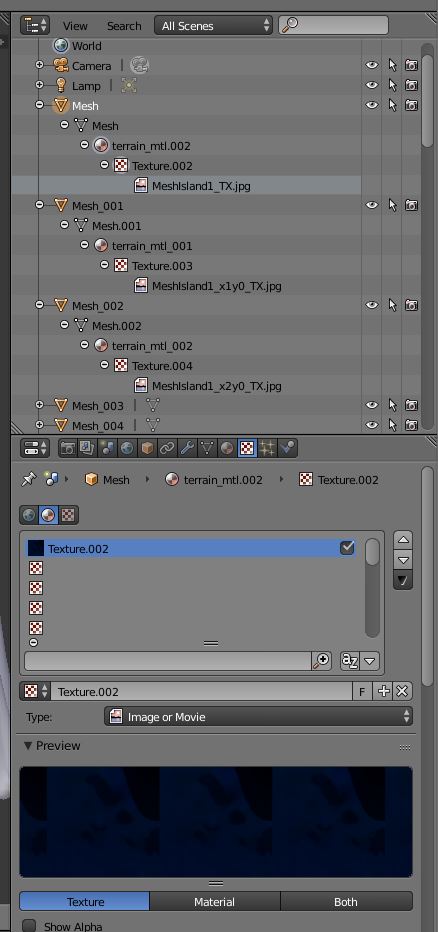Click the terrain_mtl.002 material icon in outliner

(101, 146)
